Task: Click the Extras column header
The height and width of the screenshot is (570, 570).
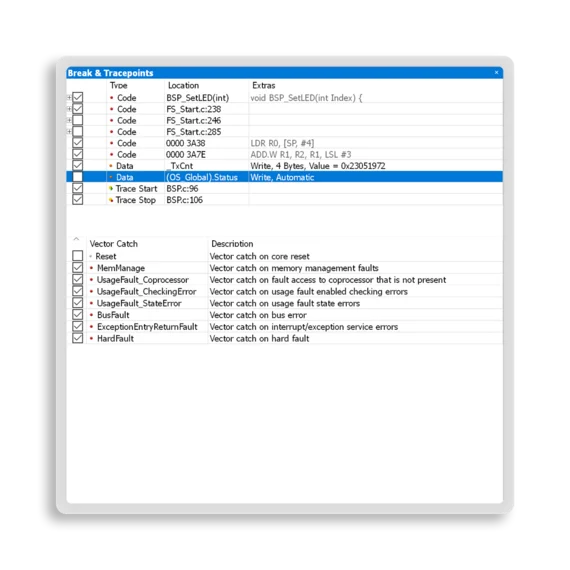Action: 264,85
